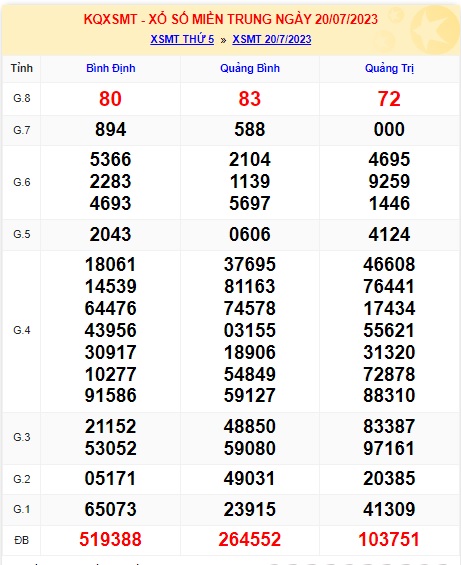Open the XSMT 20/7/2023 link
The height and width of the screenshot is (565, 461).
271,39
